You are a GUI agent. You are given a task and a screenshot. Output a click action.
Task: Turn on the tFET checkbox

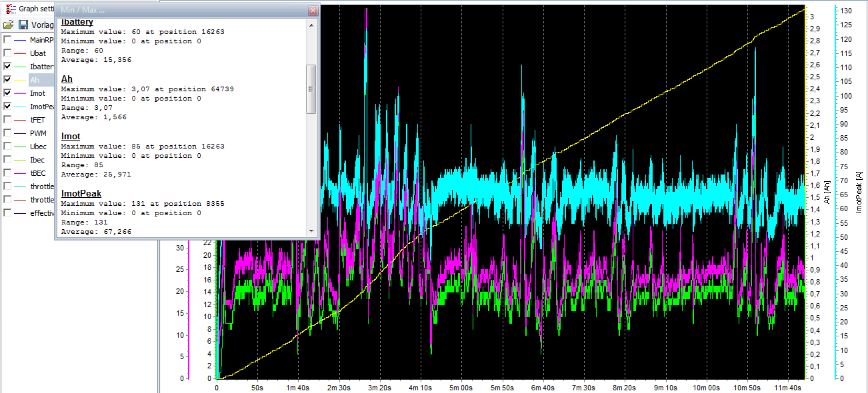pyautogui.click(x=7, y=120)
